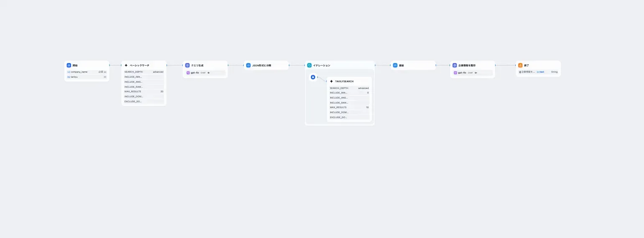
Task: Click the sparkle icon of the TAVILYSEARCH node
Action: (331, 81)
